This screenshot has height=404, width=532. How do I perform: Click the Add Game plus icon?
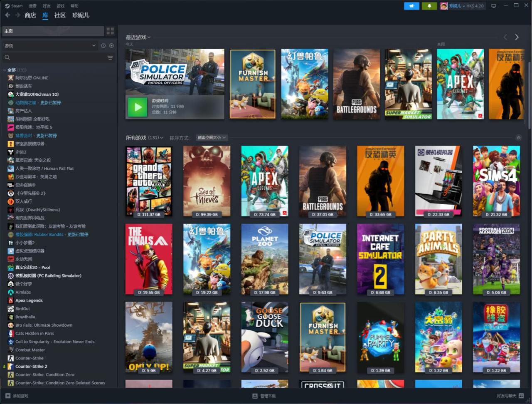click(x=7, y=396)
